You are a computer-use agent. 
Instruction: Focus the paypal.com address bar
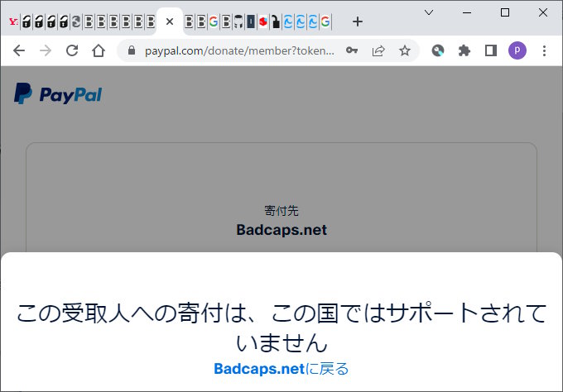click(239, 51)
